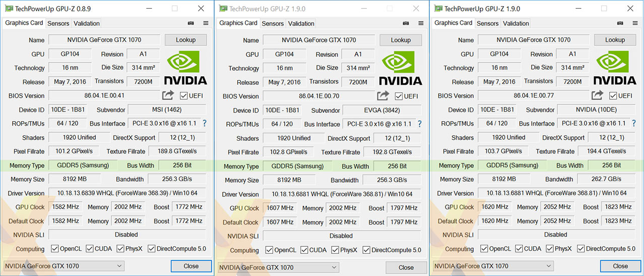Click the screenshot camera icon in GPU-Z 0.8.9 window
This screenshot has width=644, height=276.
coord(191,23)
